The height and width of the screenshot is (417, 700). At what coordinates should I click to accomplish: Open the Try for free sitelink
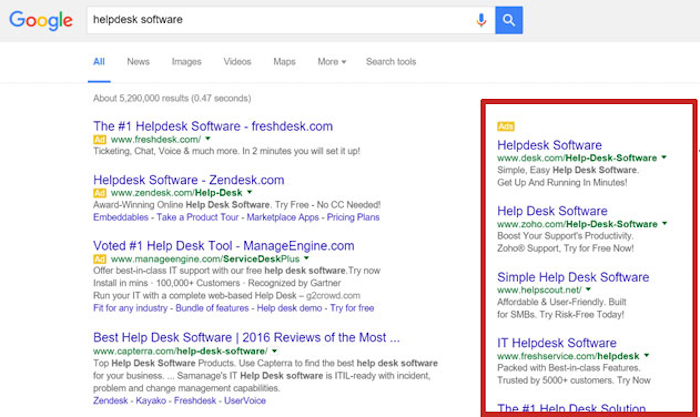point(352,308)
